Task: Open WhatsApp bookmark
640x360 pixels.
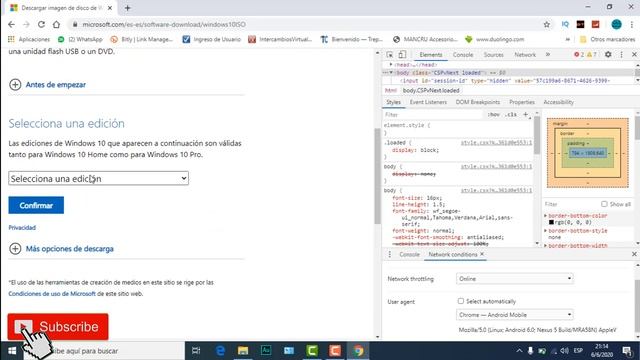Action: pyautogui.click(x=80, y=39)
